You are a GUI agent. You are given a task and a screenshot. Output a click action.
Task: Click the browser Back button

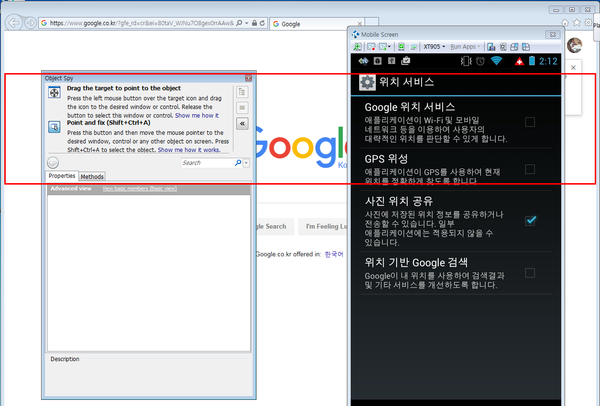click(x=14, y=23)
